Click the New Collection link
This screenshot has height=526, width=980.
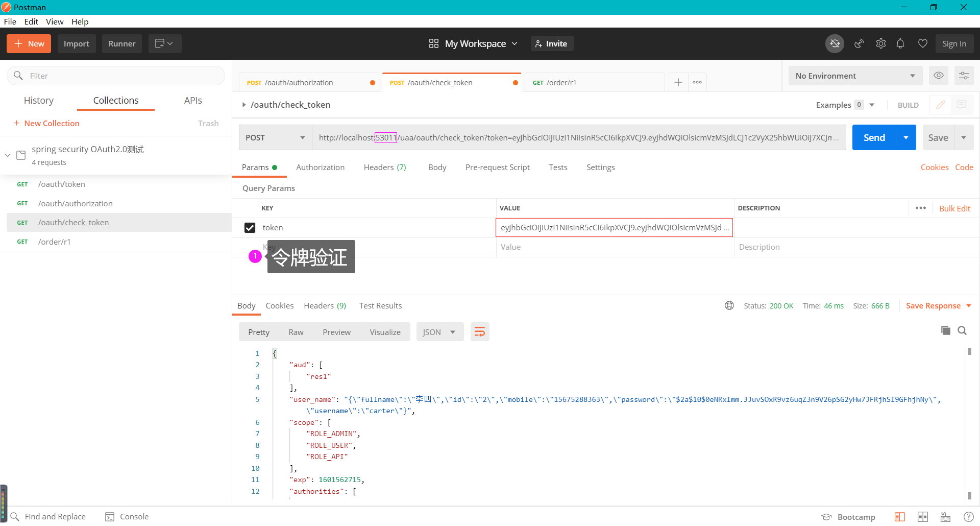coord(46,123)
